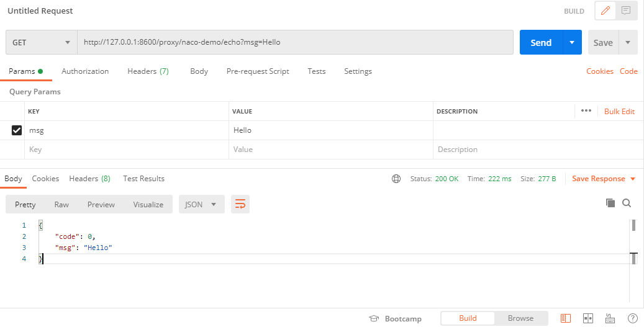Click the three-dots column options icon
This screenshot has width=644, height=327.
tap(586, 111)
